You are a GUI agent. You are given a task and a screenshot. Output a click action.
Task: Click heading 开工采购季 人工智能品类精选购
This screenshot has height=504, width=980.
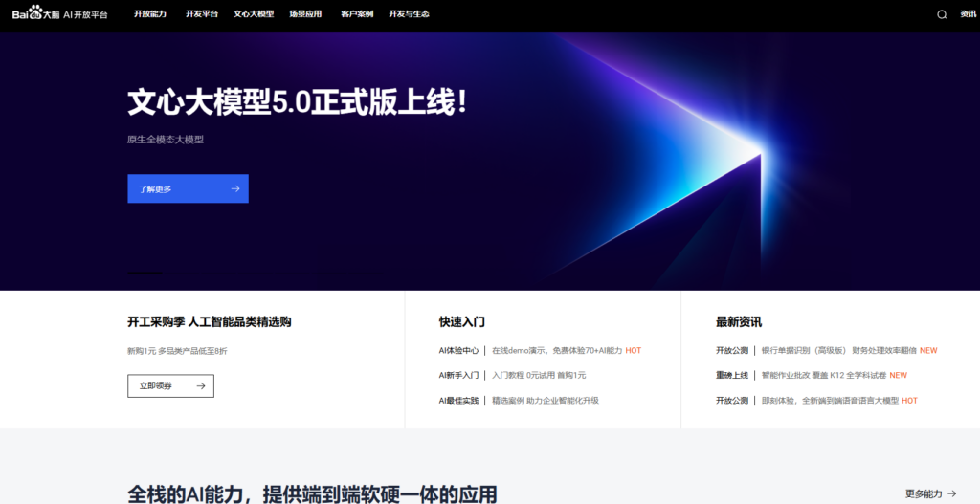click(210, 322)
